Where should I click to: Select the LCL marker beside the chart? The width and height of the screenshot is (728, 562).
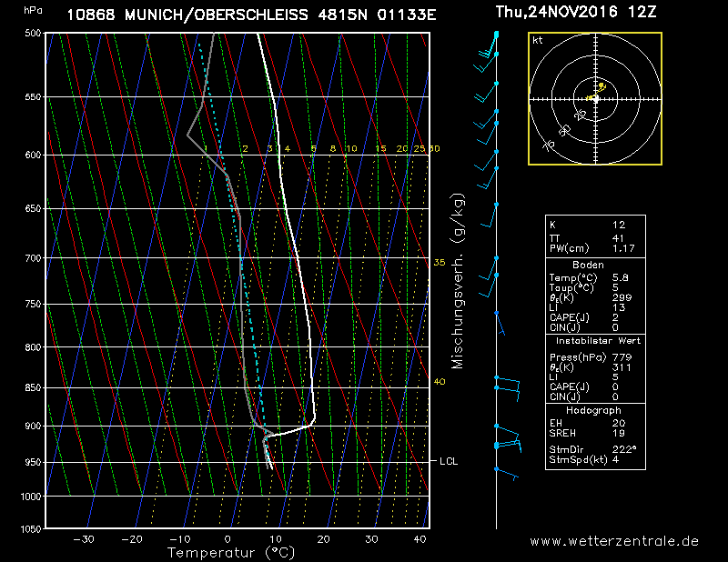[x=448, y=461]
